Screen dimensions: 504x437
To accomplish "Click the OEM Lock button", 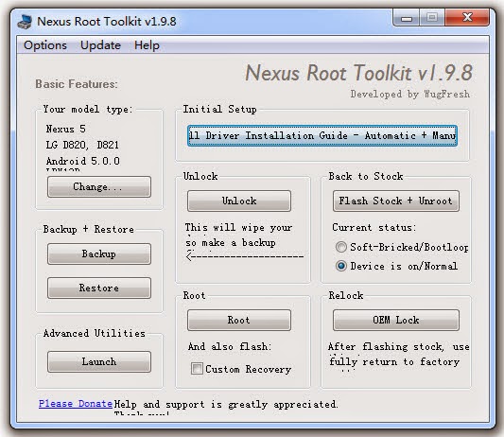I will pyautogui.click(x=395, y=321).
